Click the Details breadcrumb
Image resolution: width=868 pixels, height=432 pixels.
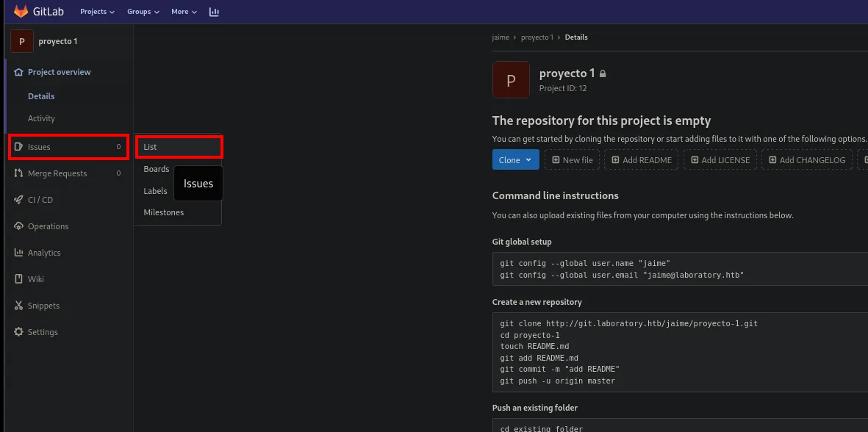(x=576, y=37)
